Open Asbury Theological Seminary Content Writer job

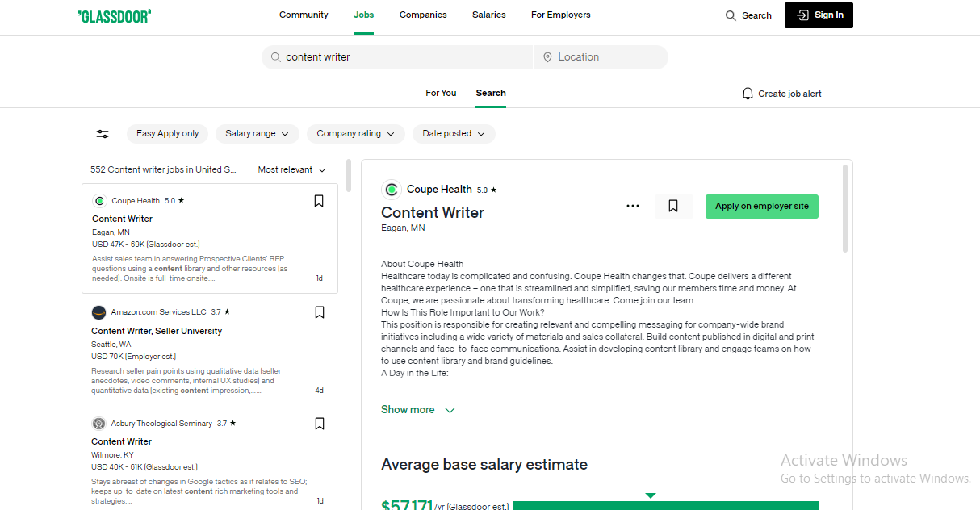point(122,442)
